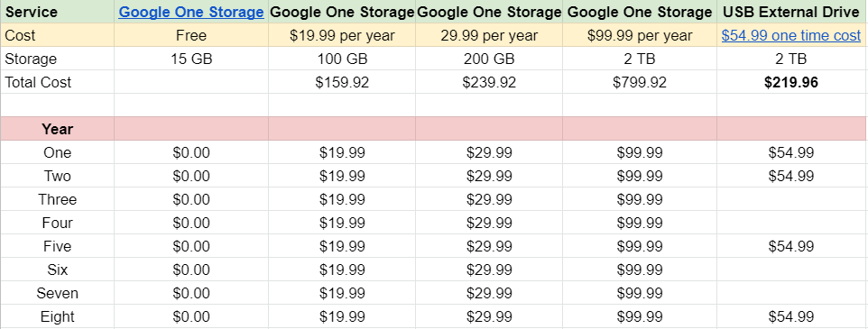The height and width of the screenshot is (329, 868).
Task: Select the $239.92 total cost cell
Action: click(489, 82)
